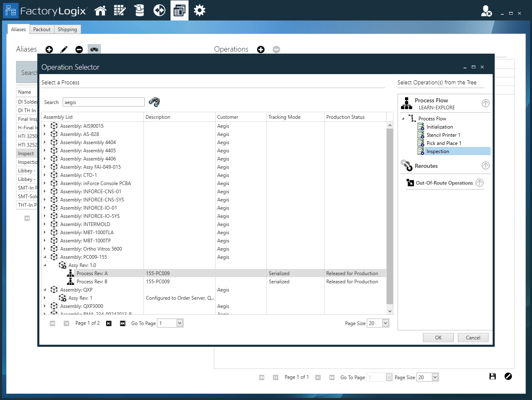Click the circular arrows navigation toolbar icon

(x=159, y=10)
